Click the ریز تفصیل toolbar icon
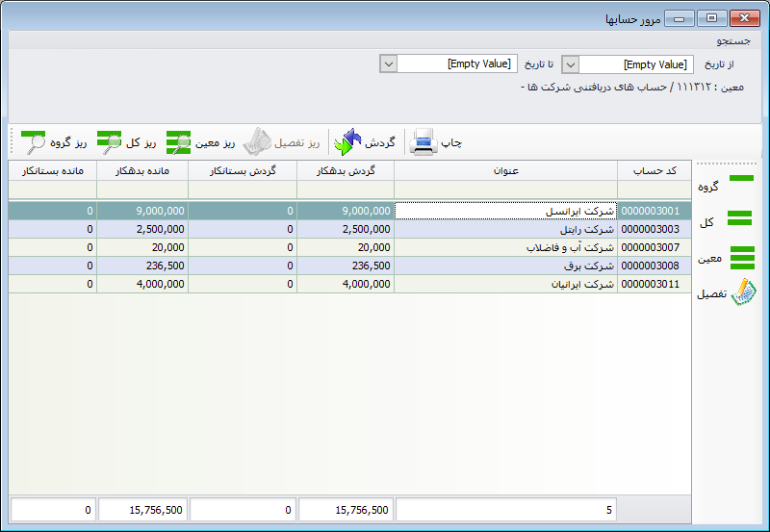770x532 pixels. [257, 141]
